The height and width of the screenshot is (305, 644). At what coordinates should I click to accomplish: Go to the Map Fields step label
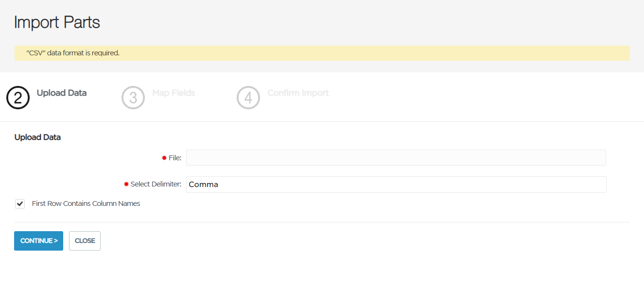point(174,93)
